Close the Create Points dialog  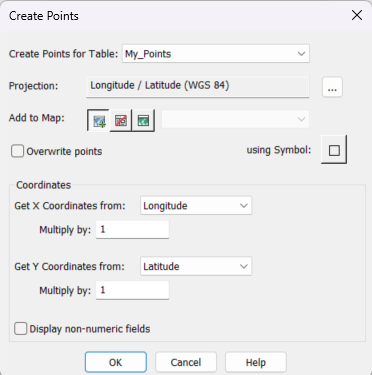pyautogui.click(x=357, y=15)
